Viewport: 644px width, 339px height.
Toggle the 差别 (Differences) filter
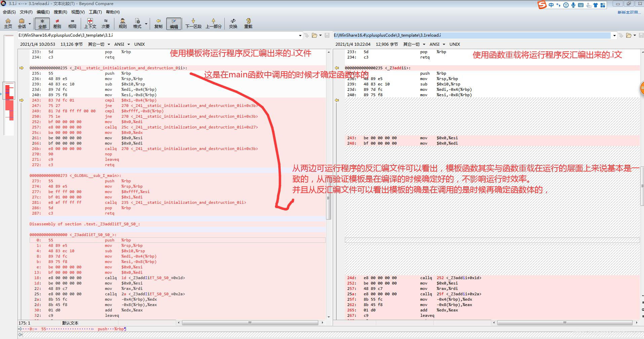(x=57, y=24)
